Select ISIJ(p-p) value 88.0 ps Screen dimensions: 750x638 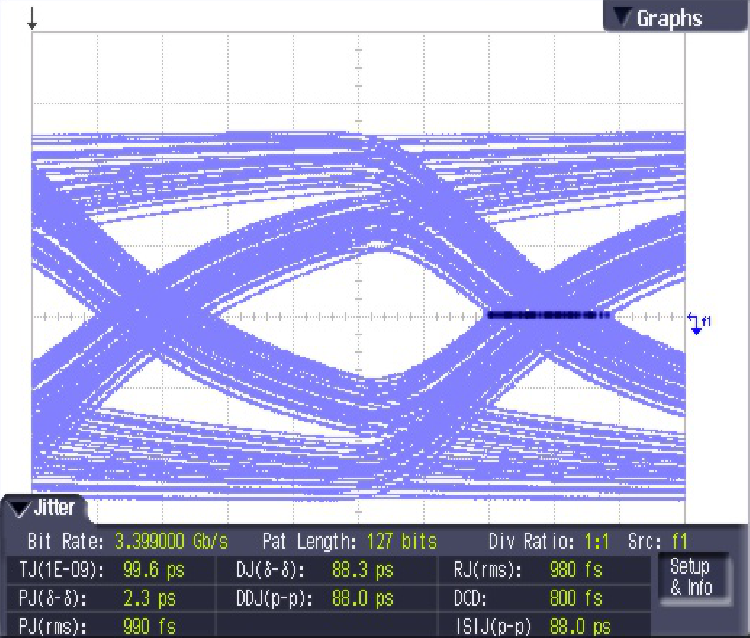(x=580, y=627)
